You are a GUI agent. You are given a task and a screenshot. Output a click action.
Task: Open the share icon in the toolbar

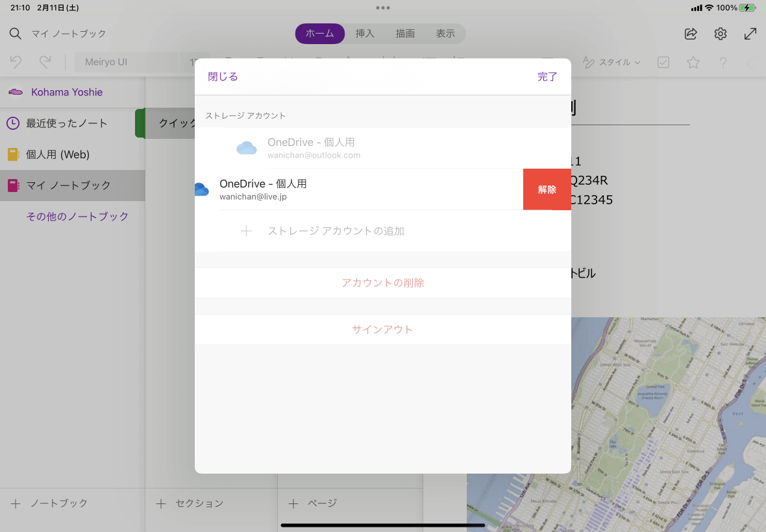click(x=690, y=34)
